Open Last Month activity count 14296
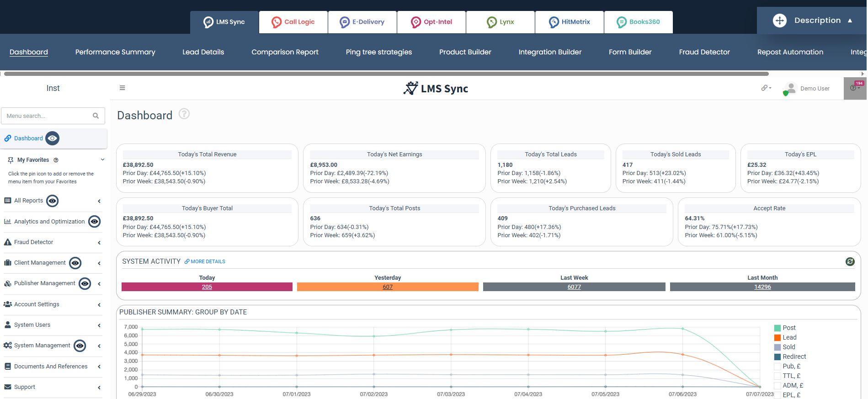This screenshot has width=868, height=399. 762,287
